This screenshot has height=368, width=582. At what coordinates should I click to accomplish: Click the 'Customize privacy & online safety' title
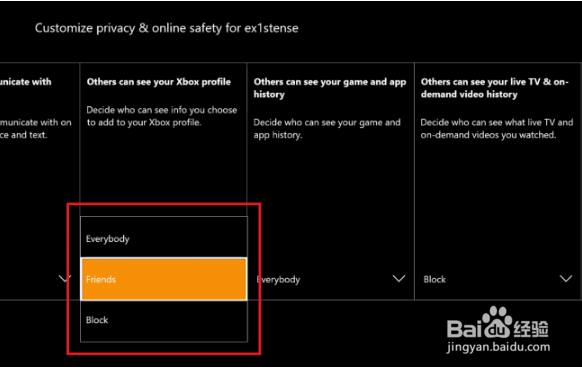(166, 28)
